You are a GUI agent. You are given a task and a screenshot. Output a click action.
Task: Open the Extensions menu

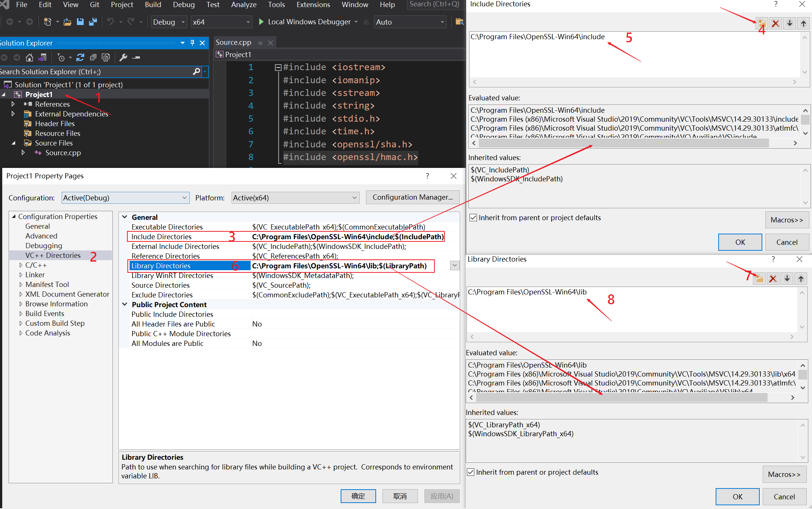click(x=313, y=4)
